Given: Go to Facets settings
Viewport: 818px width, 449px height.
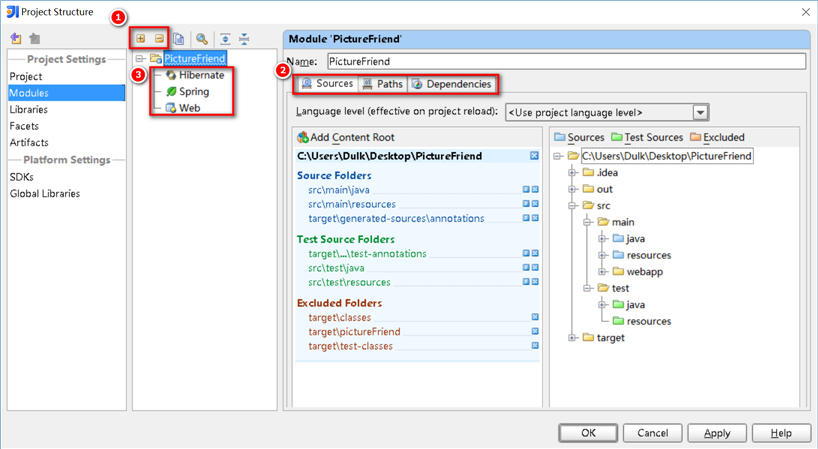Looking at the screenshot, I should pyautogui.click(x=24, y=126).
